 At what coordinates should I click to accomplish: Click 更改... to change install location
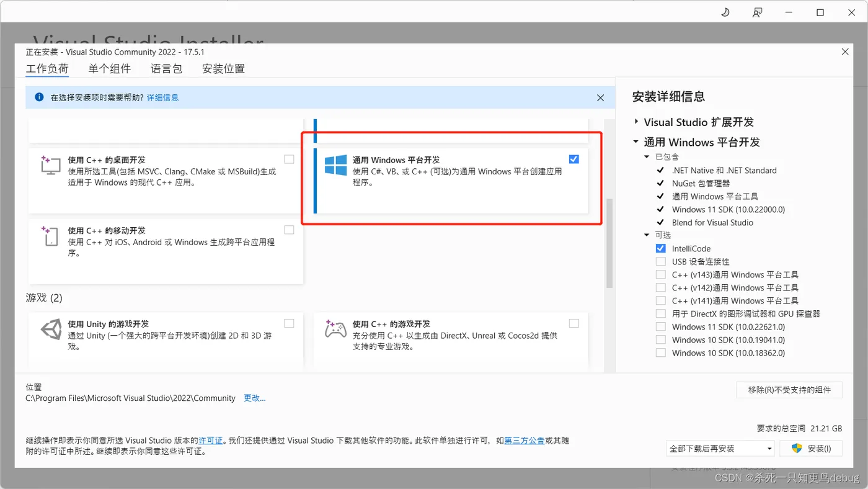254,398
